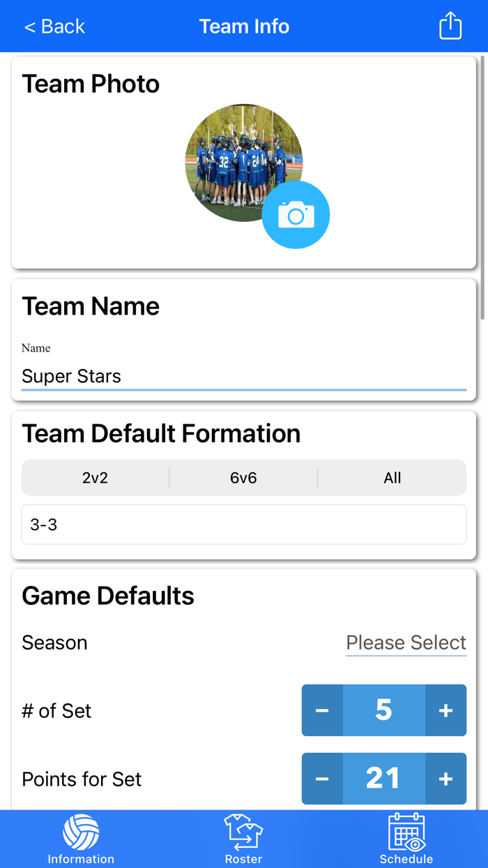Open the 3-3 formation picker
This screenshot has width=488, height=868.
pyautogui.click(x=243, y=525)
